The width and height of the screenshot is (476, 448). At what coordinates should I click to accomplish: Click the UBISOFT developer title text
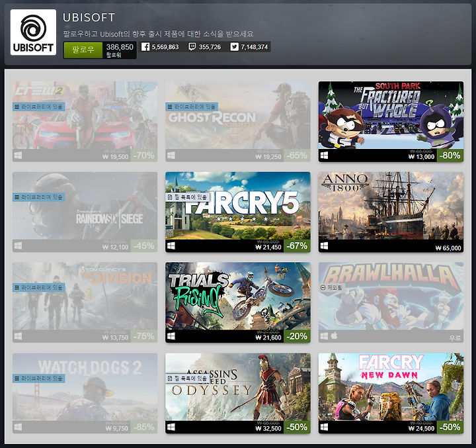click(x=89, y=17)
